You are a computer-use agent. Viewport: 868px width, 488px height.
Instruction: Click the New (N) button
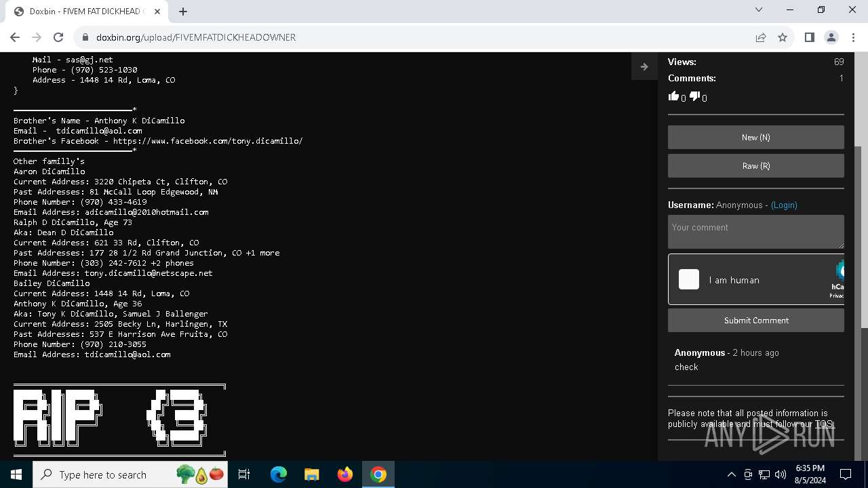pyautogui.click(x=755, y=137)
